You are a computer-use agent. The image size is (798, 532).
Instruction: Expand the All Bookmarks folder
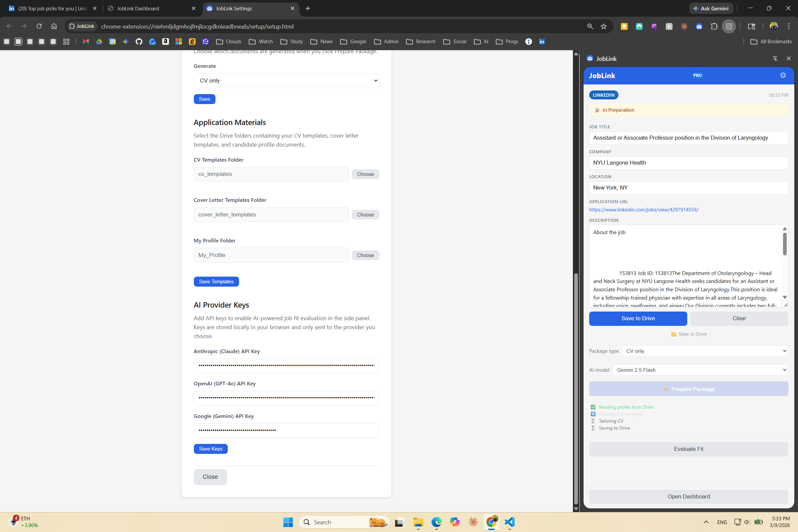[771, 41]
